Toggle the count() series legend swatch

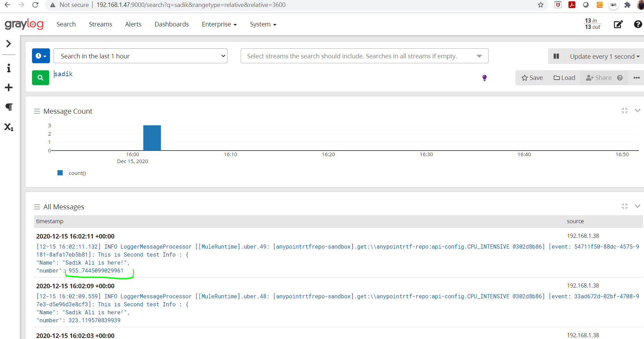click(60, 173)
